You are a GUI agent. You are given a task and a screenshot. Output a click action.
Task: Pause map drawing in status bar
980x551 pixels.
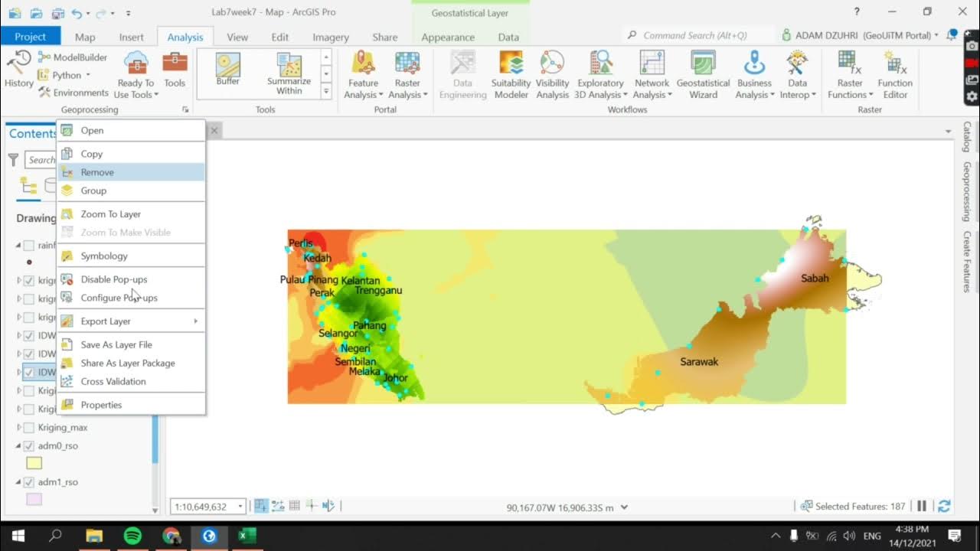pyautogui.click(x=922, y=506)
